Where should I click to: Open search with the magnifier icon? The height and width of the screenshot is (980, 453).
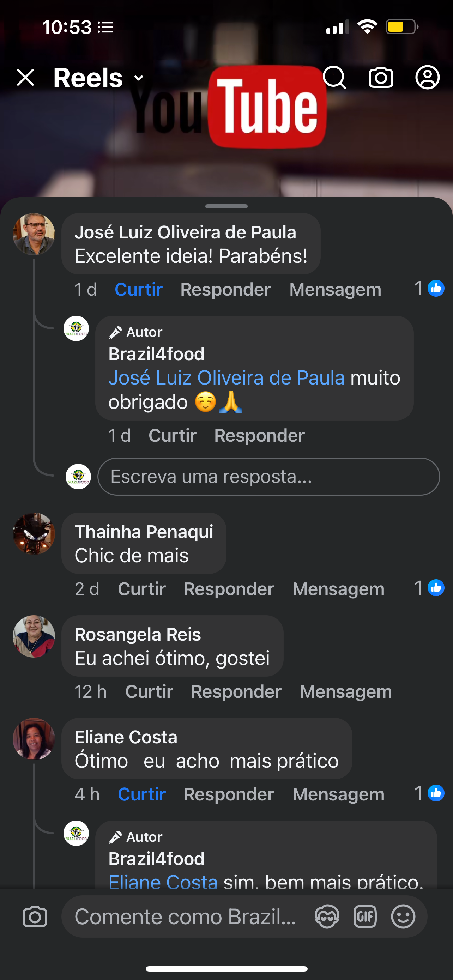pos(334,78)
